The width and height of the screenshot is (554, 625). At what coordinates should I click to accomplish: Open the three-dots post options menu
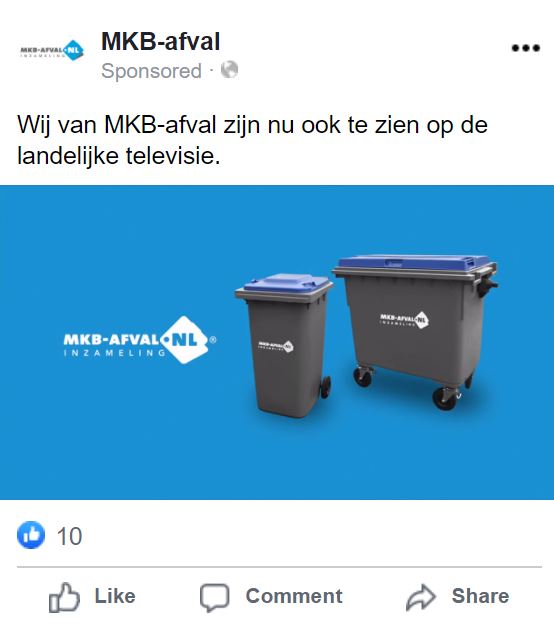coord(526,48)
